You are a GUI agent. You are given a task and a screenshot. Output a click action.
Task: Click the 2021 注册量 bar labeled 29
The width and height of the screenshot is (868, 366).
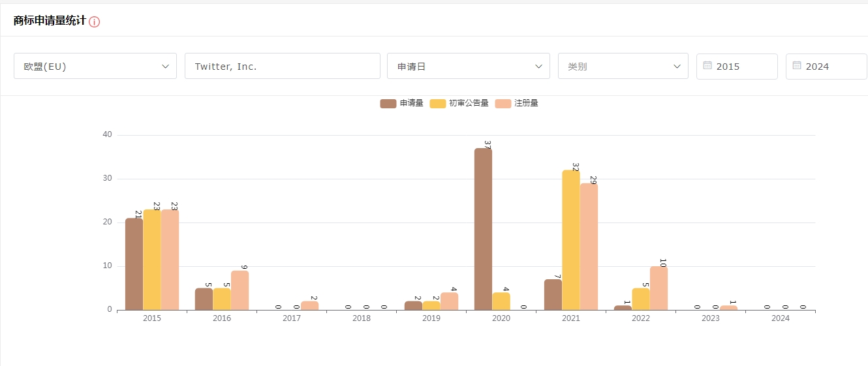(x=589, y=247)
